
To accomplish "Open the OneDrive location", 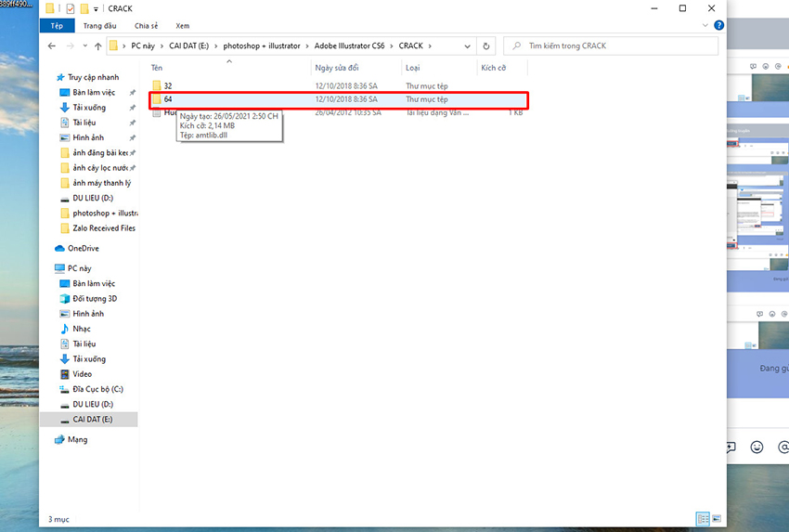I will 83,249.
